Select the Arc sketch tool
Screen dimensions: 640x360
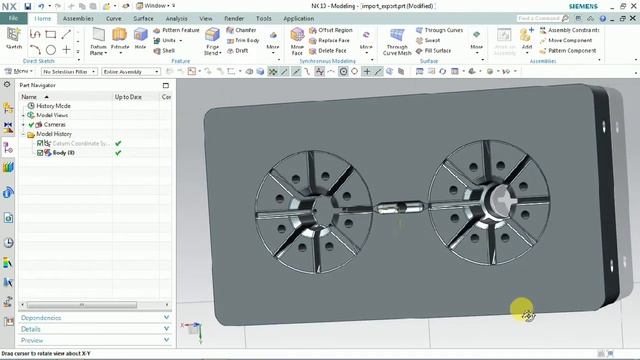pos(35,50)
